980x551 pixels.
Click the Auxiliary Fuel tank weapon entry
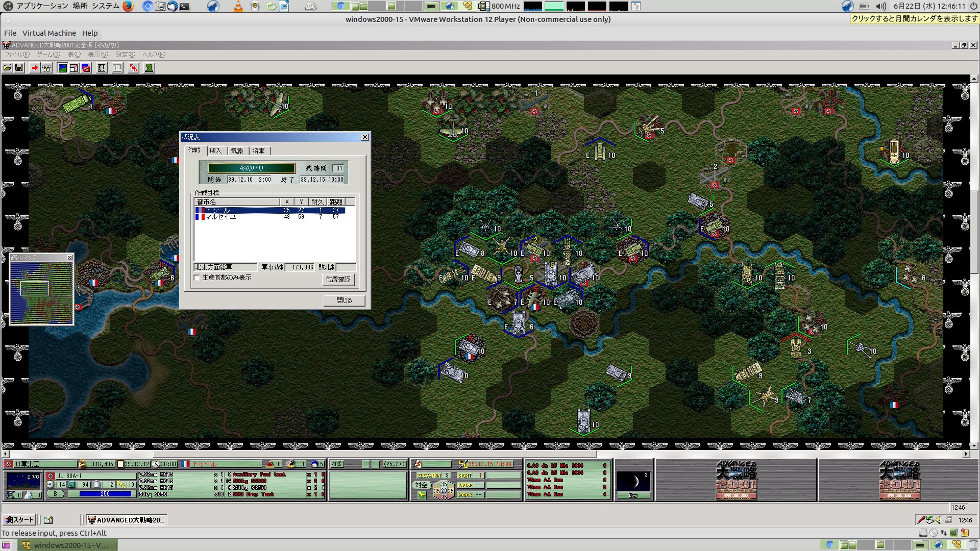pos(259,474)
